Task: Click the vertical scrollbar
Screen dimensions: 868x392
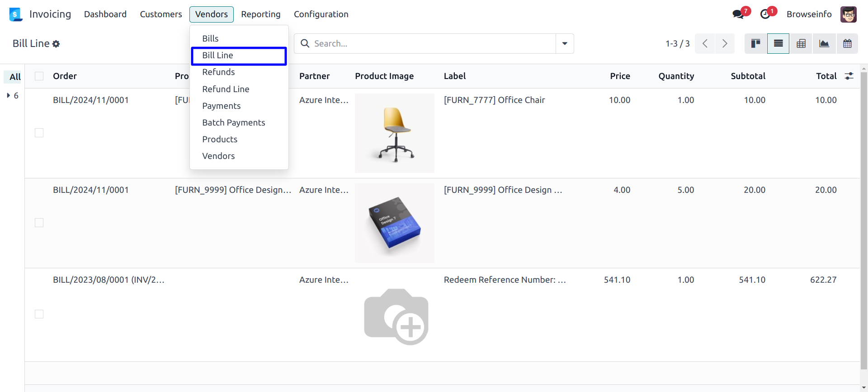Action: coord(864,217)
